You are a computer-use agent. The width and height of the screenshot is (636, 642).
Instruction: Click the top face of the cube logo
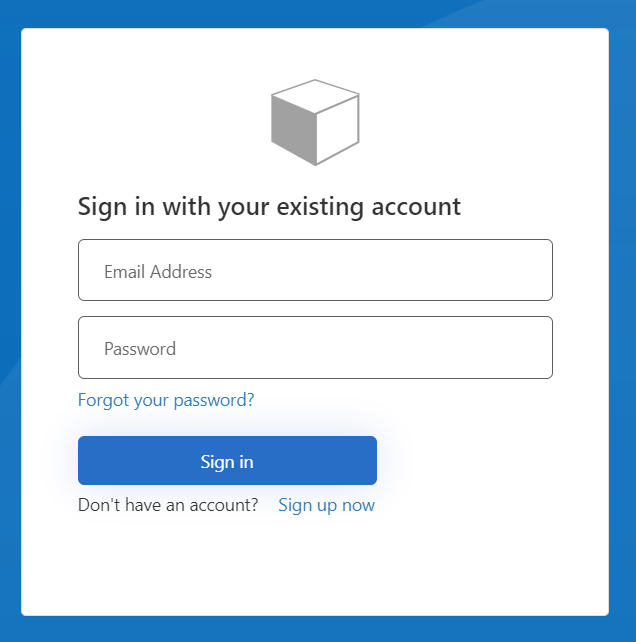tap(316, 93)
